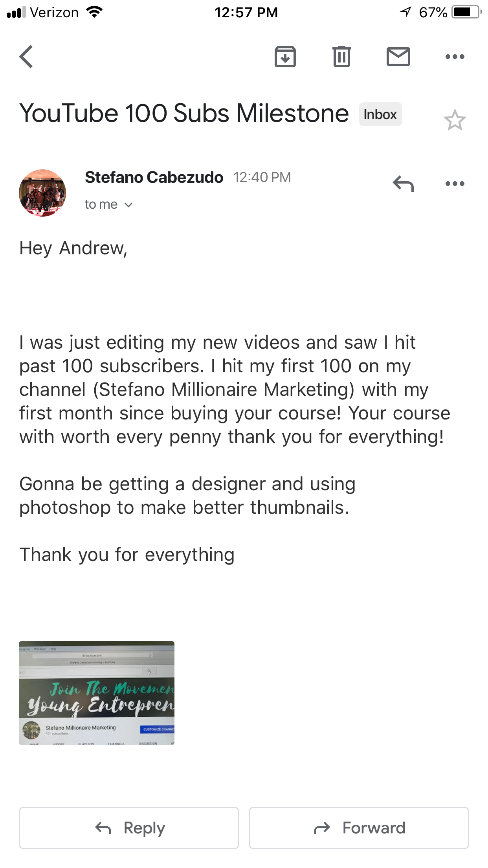
Task: Tap the Reply button at bottom
Action: pos(129,828)
